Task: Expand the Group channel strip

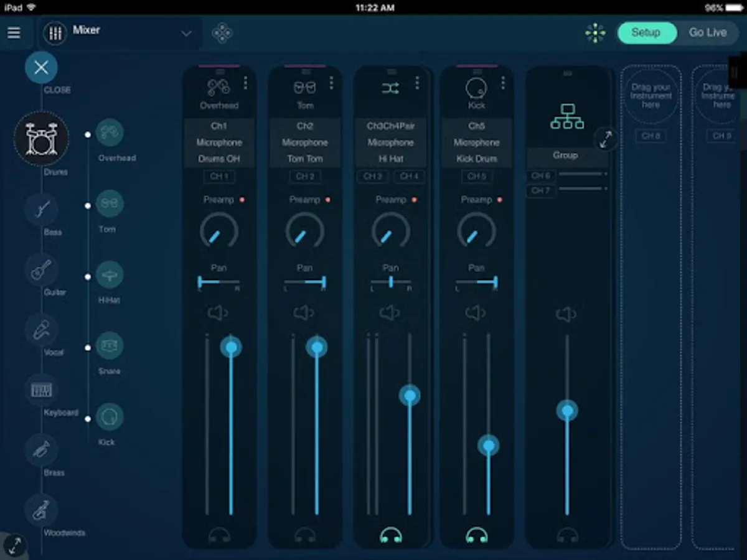Action: point(606,139)
